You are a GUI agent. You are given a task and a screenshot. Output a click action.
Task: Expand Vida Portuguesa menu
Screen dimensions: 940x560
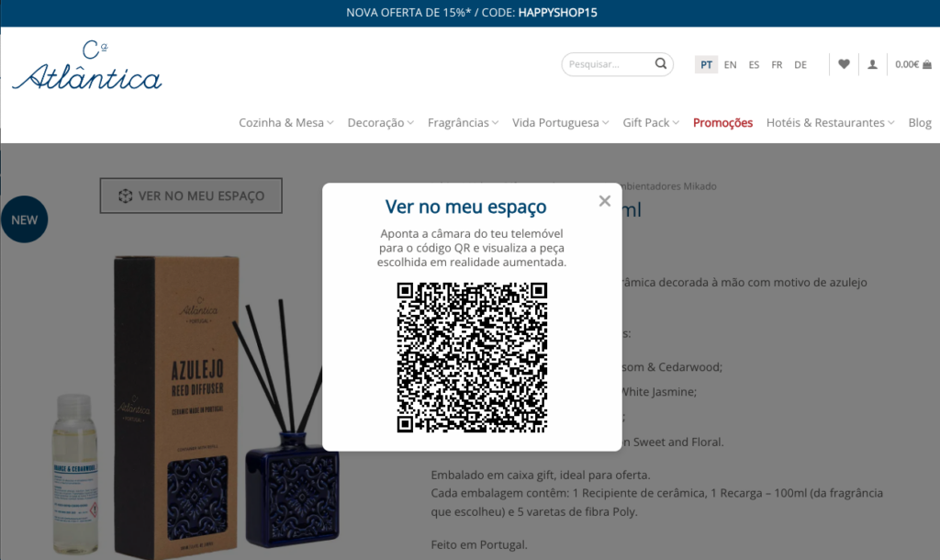coord(560,123)
